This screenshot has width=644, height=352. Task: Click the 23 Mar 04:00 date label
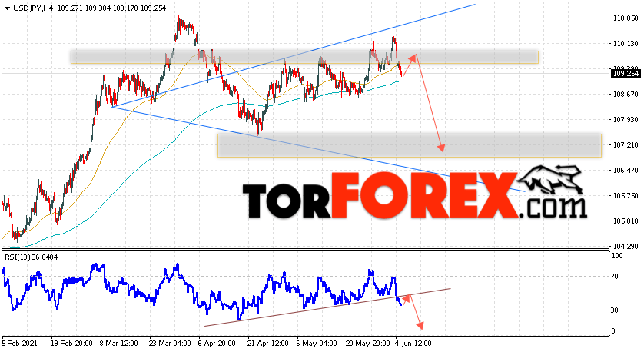click(x=170, y=343)
